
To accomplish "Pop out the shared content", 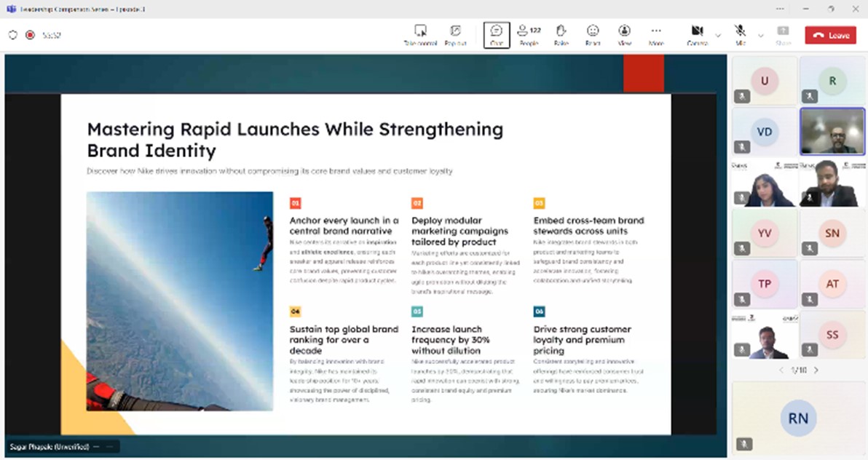I will [x=455, y=36].
